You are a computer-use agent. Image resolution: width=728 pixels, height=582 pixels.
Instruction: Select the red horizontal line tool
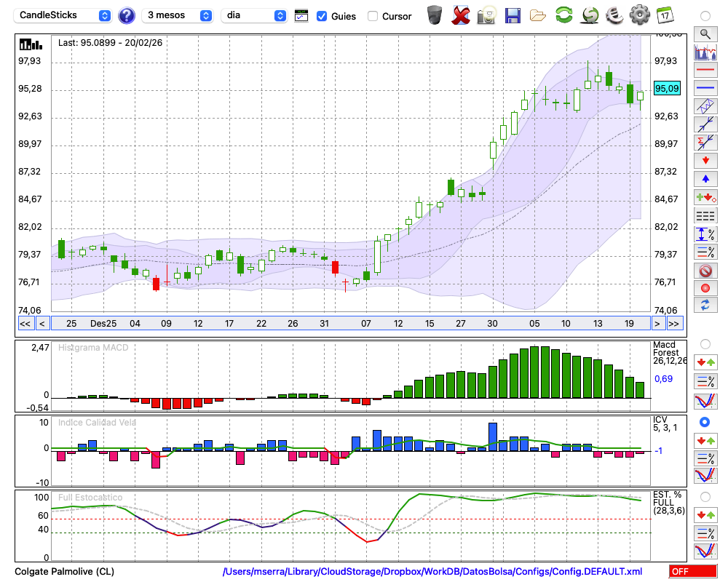[705, 71]
